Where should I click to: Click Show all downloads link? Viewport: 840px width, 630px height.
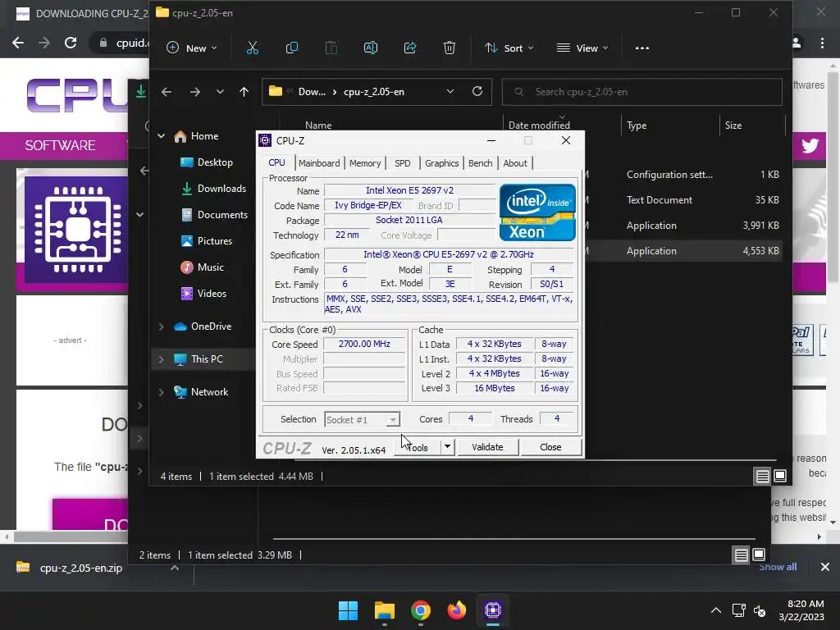778,567
